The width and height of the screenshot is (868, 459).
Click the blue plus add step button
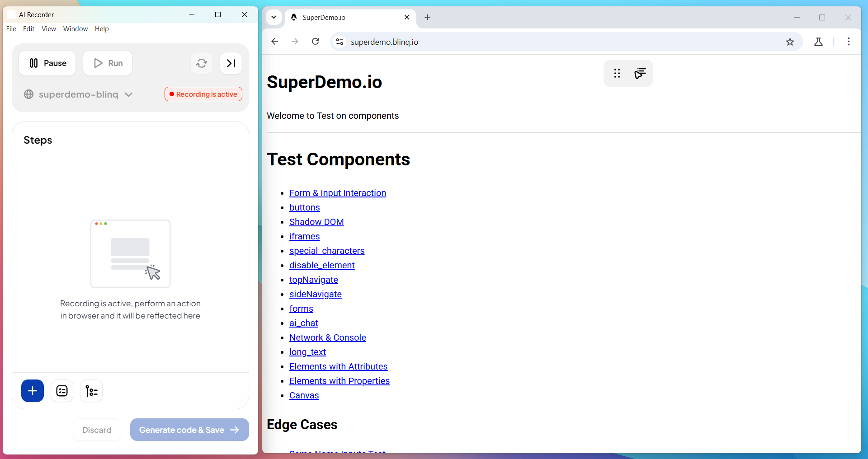33,391
